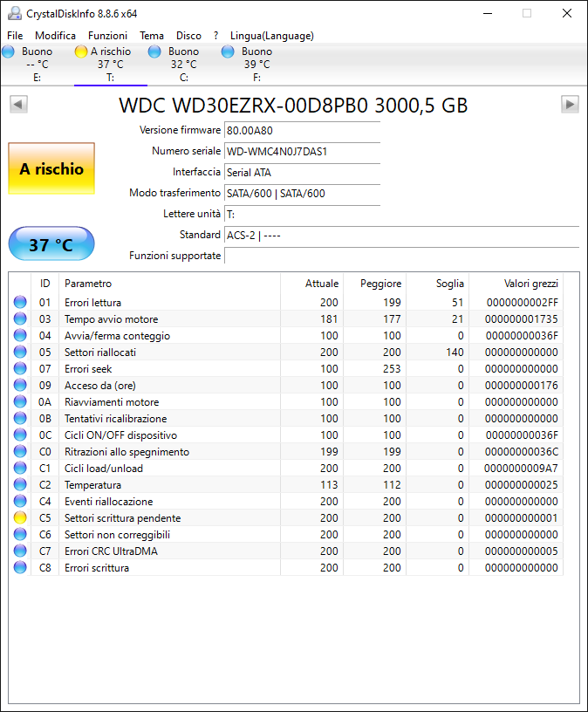Click the blue status icon for Errori lettura
588x712 pixels.
click(20, 302)
